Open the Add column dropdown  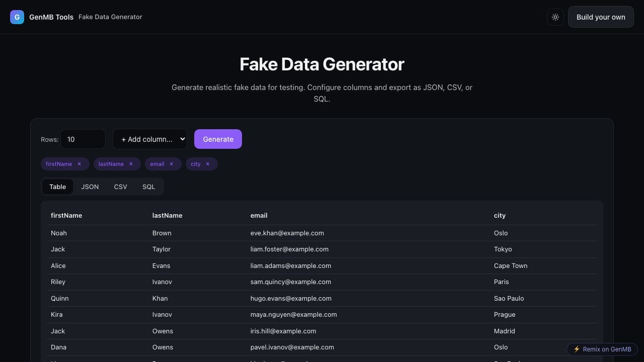(150, 139)
